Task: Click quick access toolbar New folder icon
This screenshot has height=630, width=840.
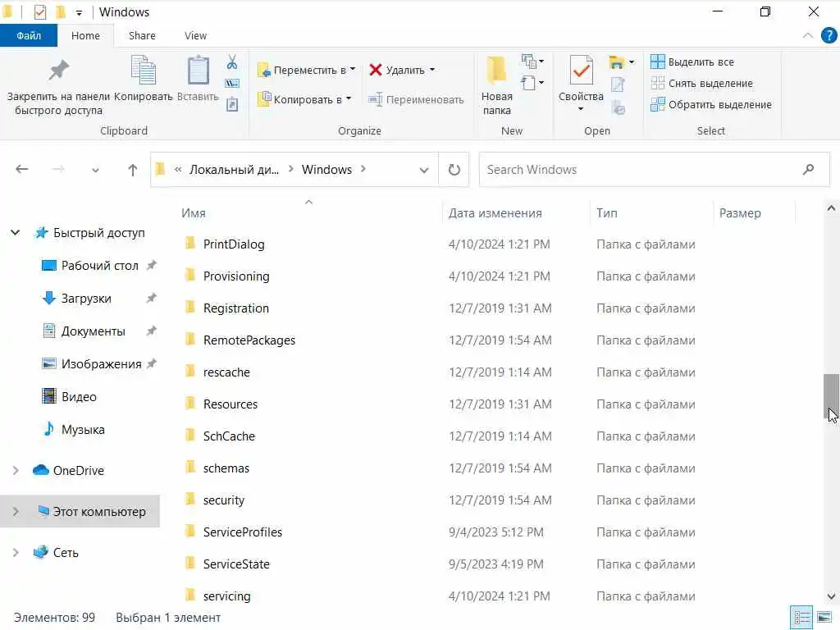Action: coord(60,11)
